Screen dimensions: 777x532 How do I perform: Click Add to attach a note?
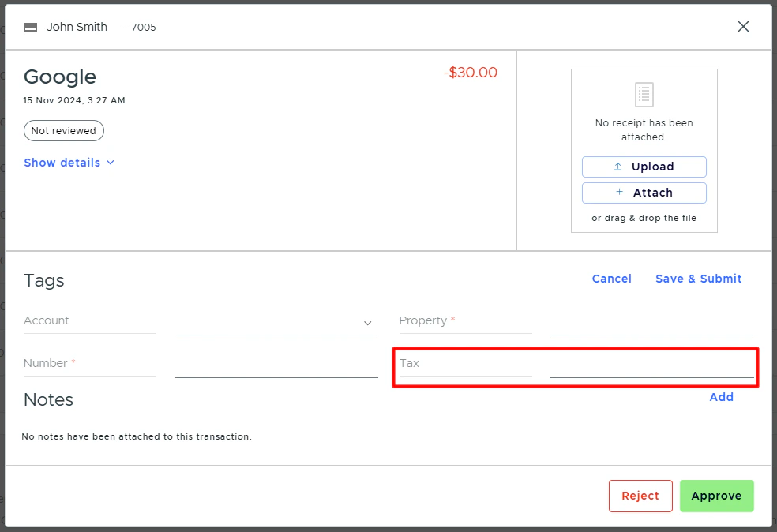tap(721, 397)
